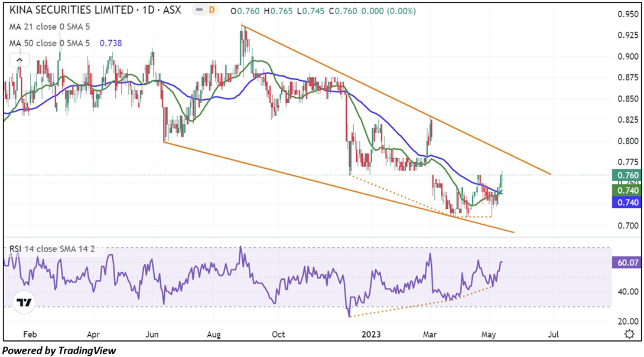Click the 0.850 price scale label
The height and width of the screenshot is (357, 644).
pos(628,99)
